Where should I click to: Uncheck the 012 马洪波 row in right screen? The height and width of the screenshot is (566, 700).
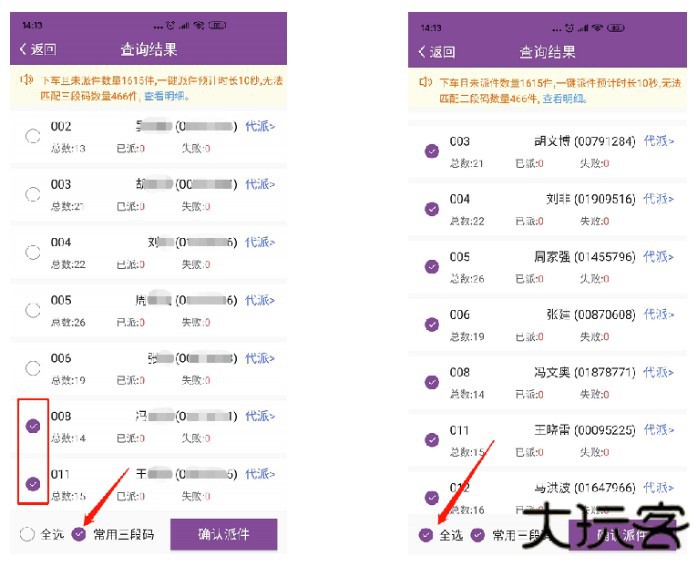(432, 497)
